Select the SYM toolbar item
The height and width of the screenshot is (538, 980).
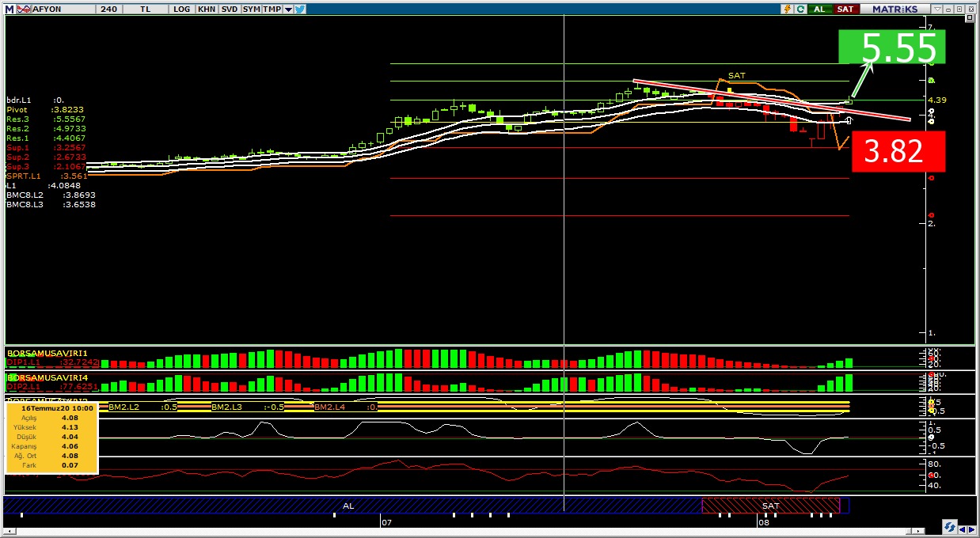(251, 9)
